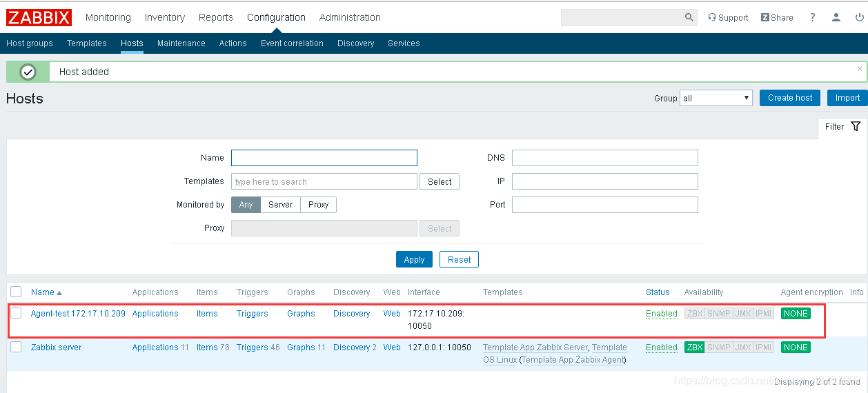Open the Inventory menu
The width and height of the screenshot is (868, 393).
(165, 17)
